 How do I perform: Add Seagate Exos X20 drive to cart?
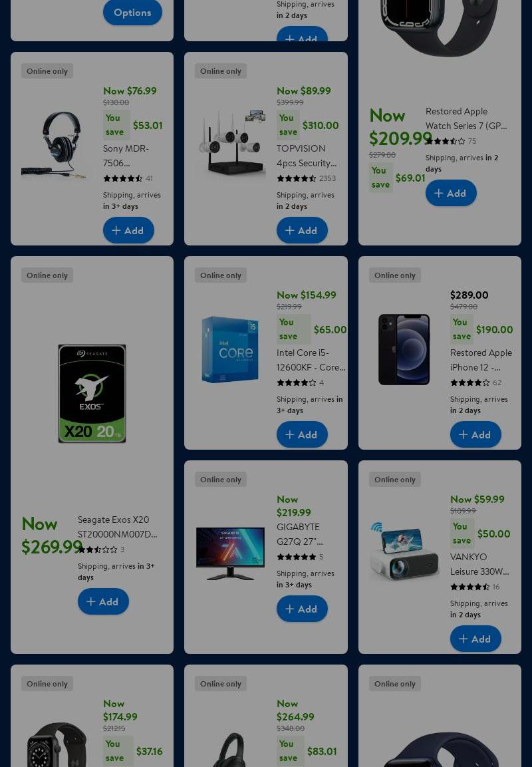tap(103, 601)
